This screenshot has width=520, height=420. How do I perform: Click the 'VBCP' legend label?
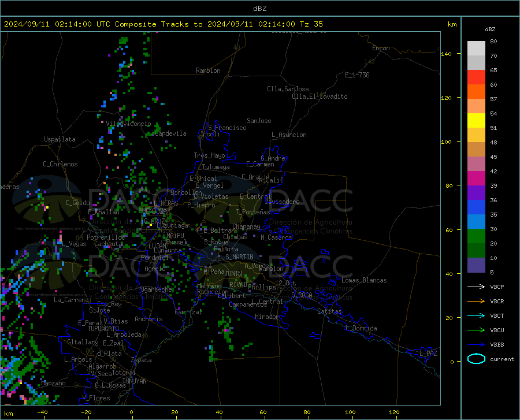[497, 287]
